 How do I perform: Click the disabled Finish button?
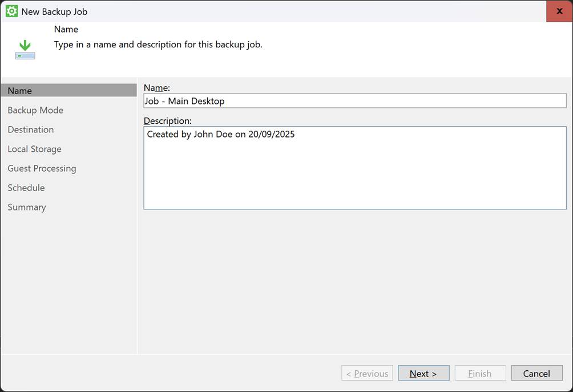(480, 374)
